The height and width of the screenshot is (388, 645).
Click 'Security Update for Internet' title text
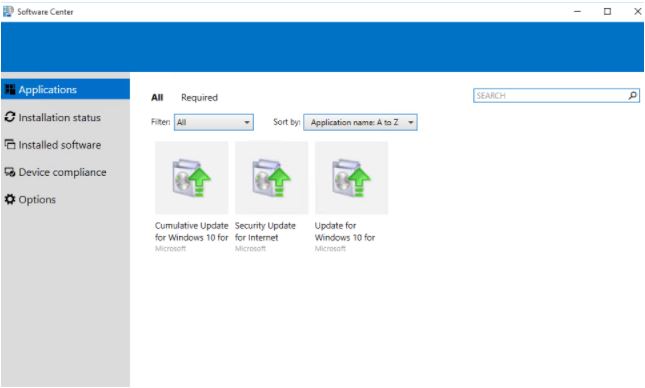265,231
